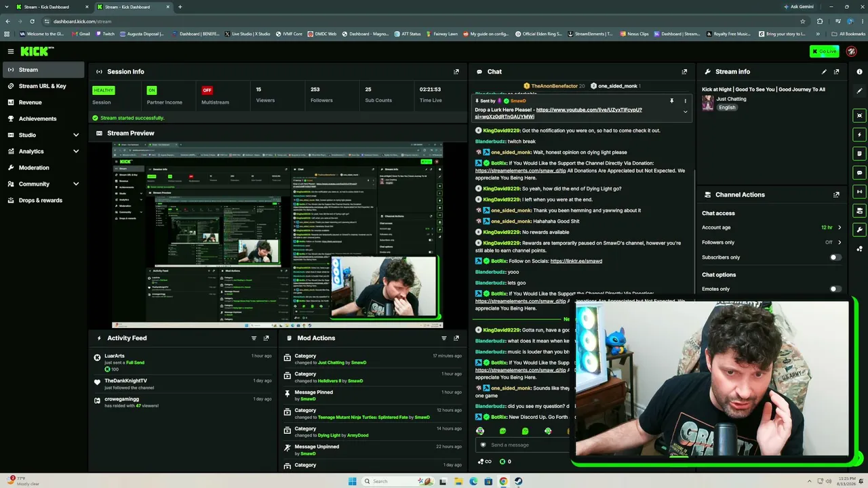Open the YouTube link in pinned message
Screen dimensions: 868x488
[559, 113]
